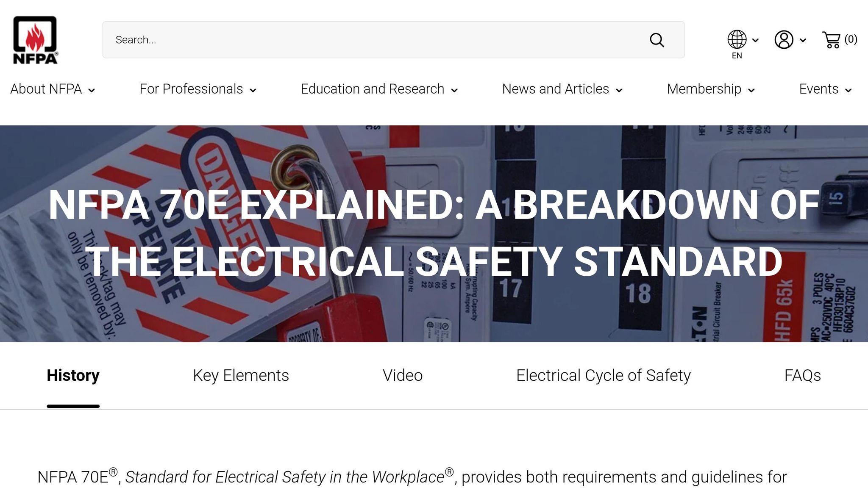Open the Electrical Cycle of Safety tab
The height and width of the screenshot is (488, 868).
[x=604, y=375]
